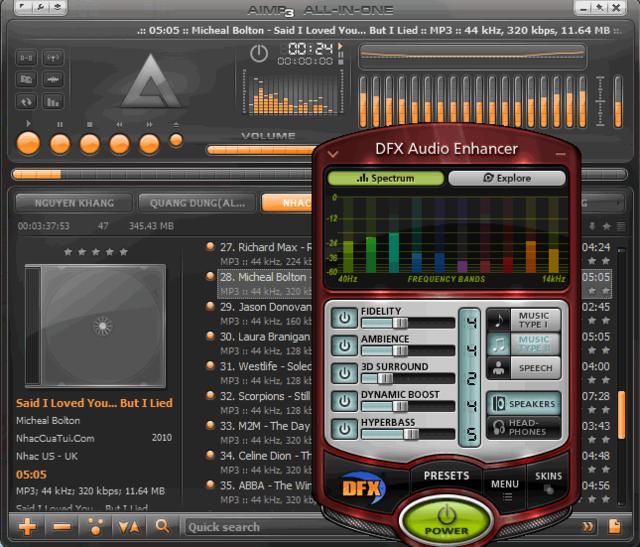
Task: Open the DFX Presets list
Action: pyautogui.click(x=447, y=476)
